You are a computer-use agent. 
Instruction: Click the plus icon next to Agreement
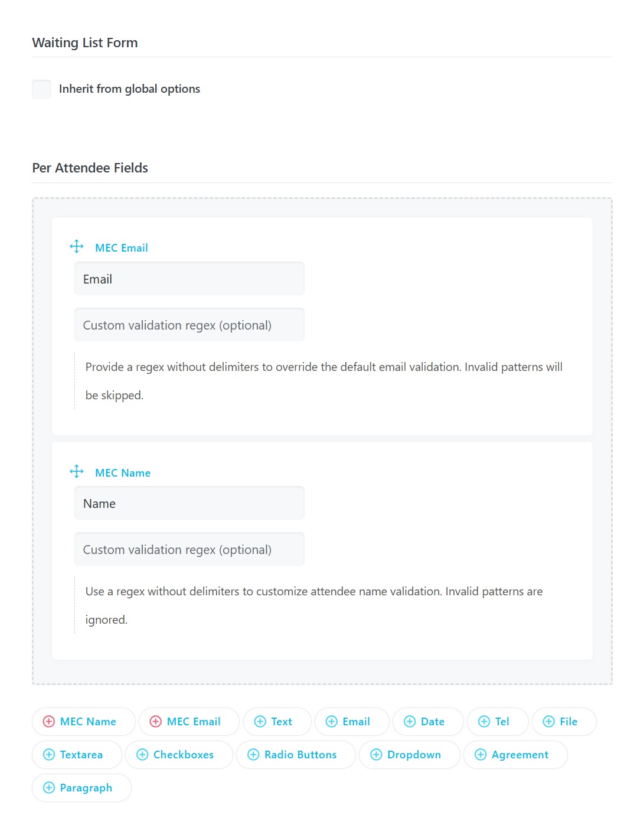click(x=480, y=754)
